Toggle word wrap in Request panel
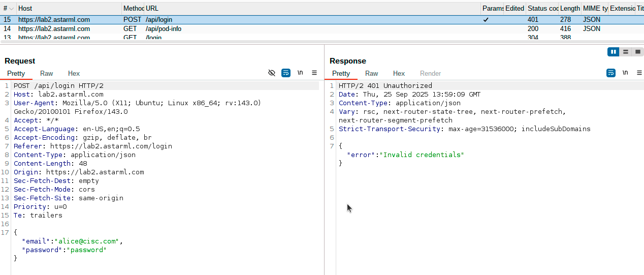The height and width of the screenshot is (275, 644). pyautogui.click(x=286, y=73)
